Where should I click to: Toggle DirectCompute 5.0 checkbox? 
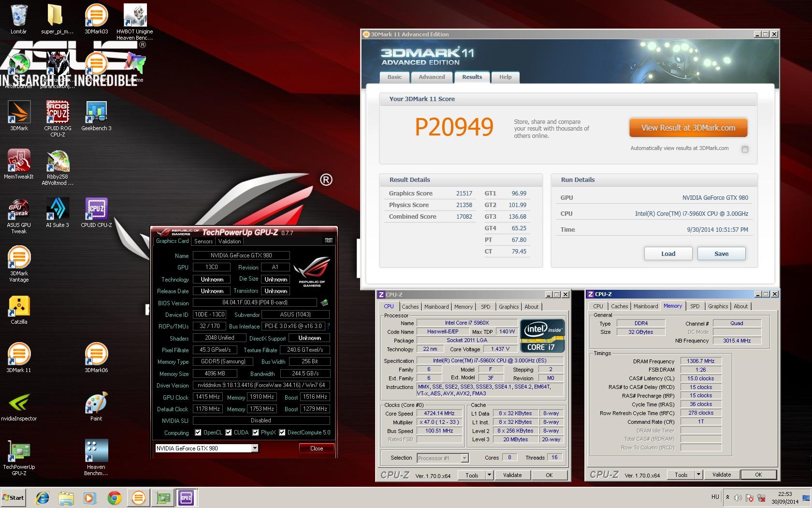click(x=282, y=433)
